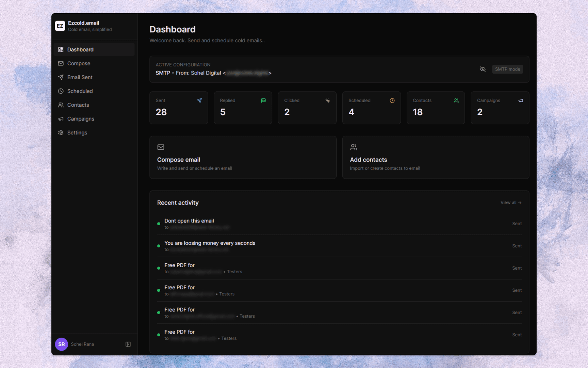Click the EZ logo icon
The height and width of the screenshot is (368, 588).
(x=60, y=26)
